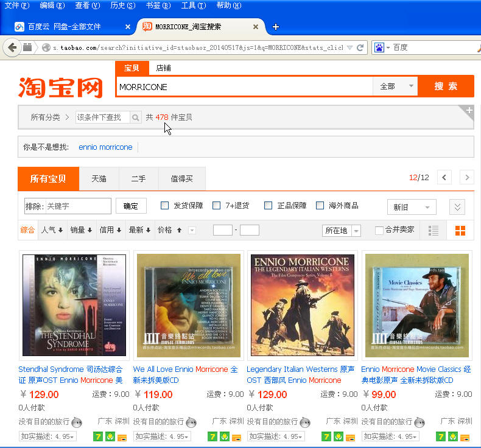481x448 pixels.
Task: Switch to the 二手 results tab
Action: [x=138, y=179]
